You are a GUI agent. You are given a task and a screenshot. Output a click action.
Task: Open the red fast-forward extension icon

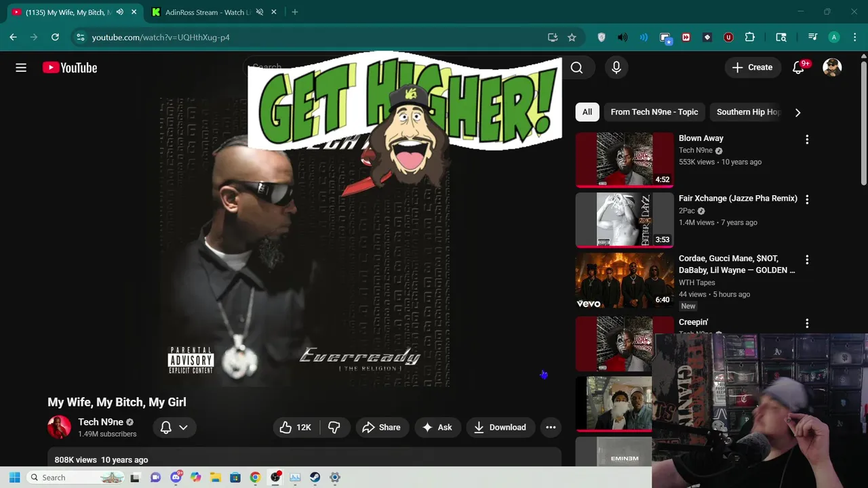pos(686,37)
